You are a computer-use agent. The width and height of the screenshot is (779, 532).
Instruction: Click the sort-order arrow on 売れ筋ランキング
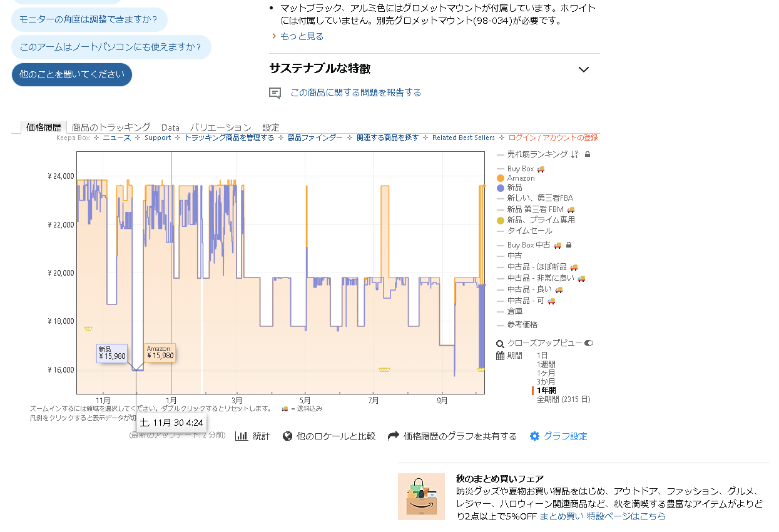(x=574, y=153)
